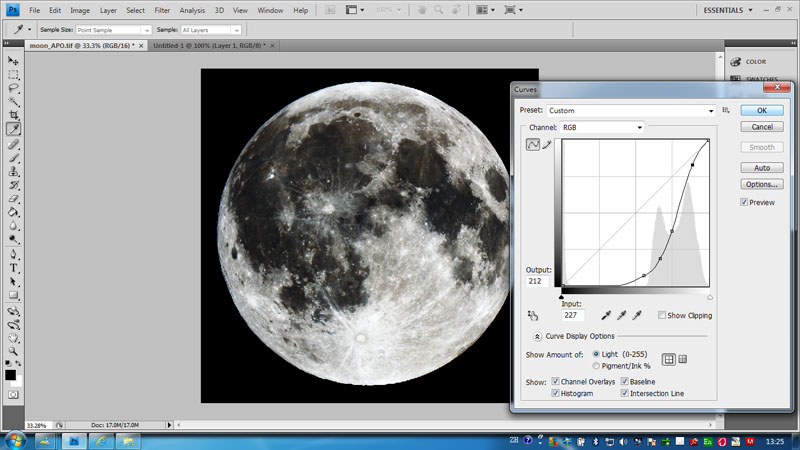Viewport: 800px width, 450px height.
Task: Select the Lasso tool
Action: click(x=14, y=88)
